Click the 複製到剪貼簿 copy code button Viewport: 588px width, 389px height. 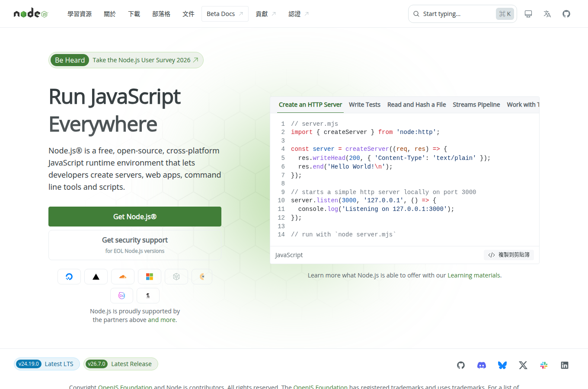[509, 255]
